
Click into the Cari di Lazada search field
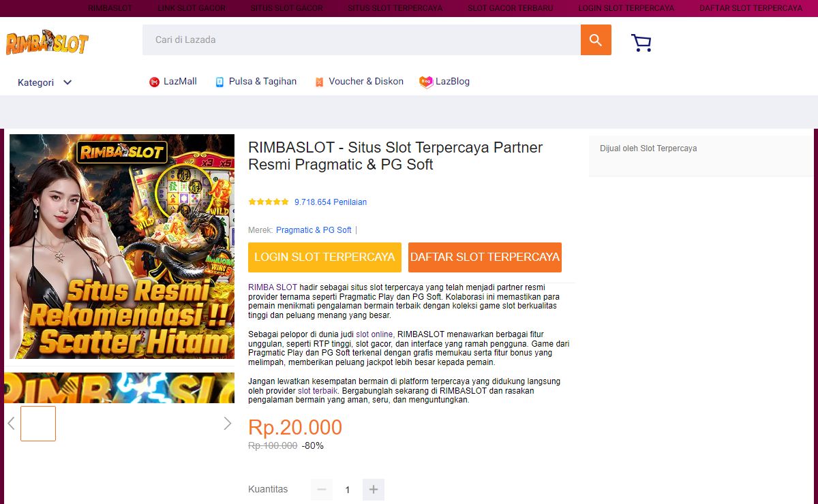[361, 40]
